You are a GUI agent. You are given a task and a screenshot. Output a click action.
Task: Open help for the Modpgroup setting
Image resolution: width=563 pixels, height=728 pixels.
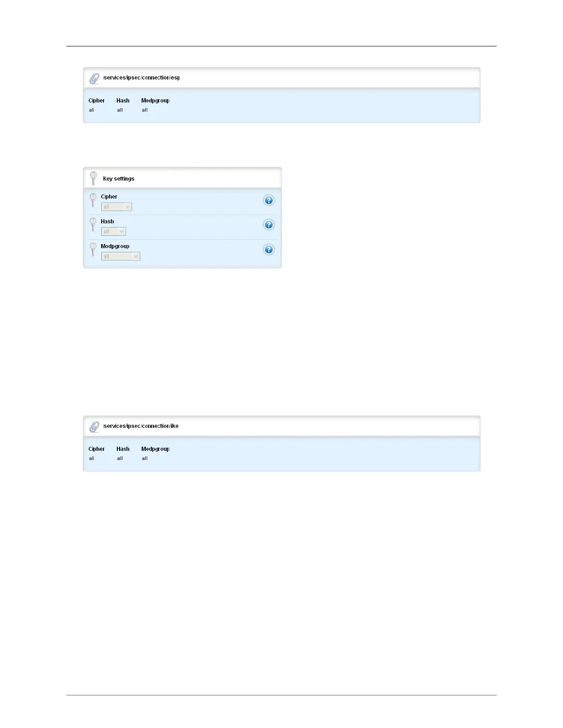tap(269, 250)
